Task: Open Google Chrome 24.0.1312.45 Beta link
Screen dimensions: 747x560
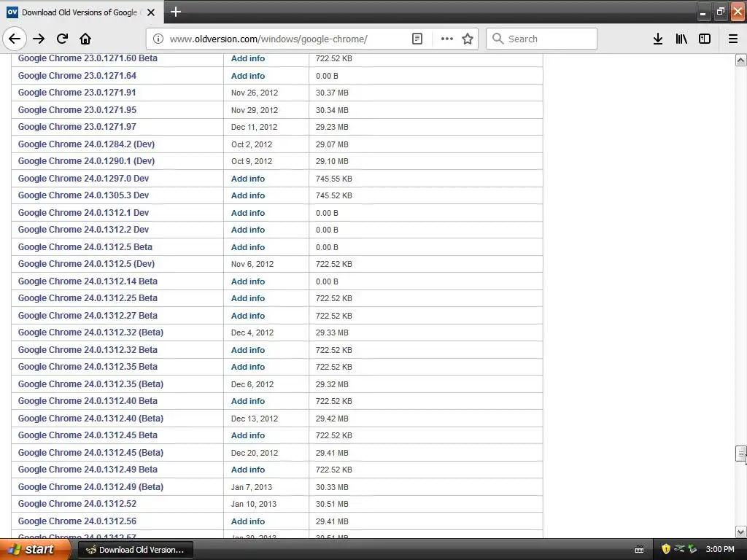Action: coord(88,436)
